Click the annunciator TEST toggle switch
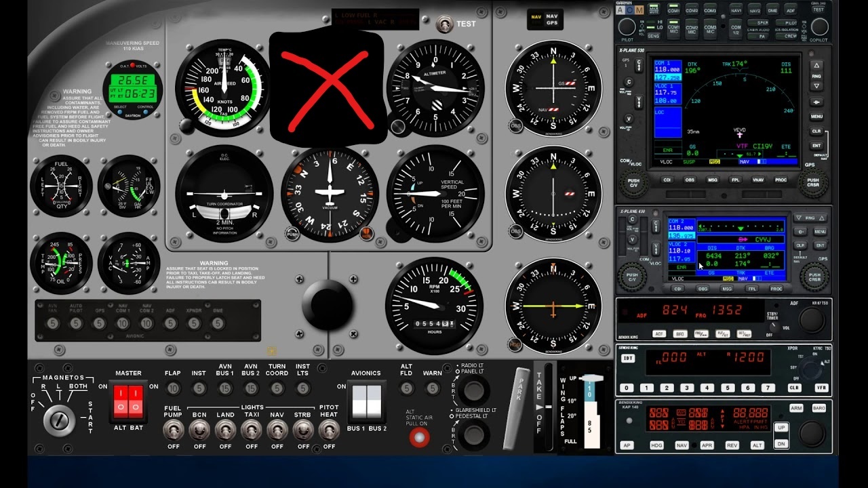The image size is (868, 488). tap(446, 25)
